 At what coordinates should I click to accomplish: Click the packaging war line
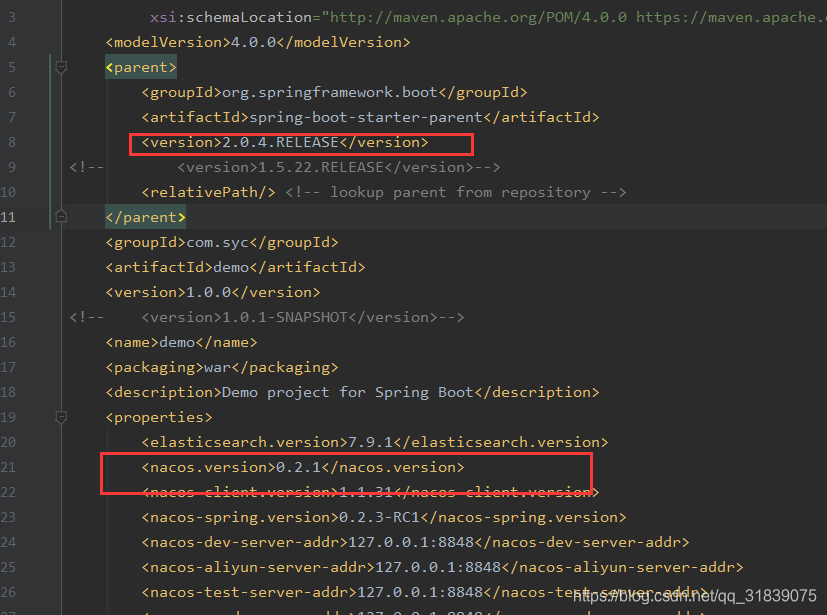pos(222,367)
